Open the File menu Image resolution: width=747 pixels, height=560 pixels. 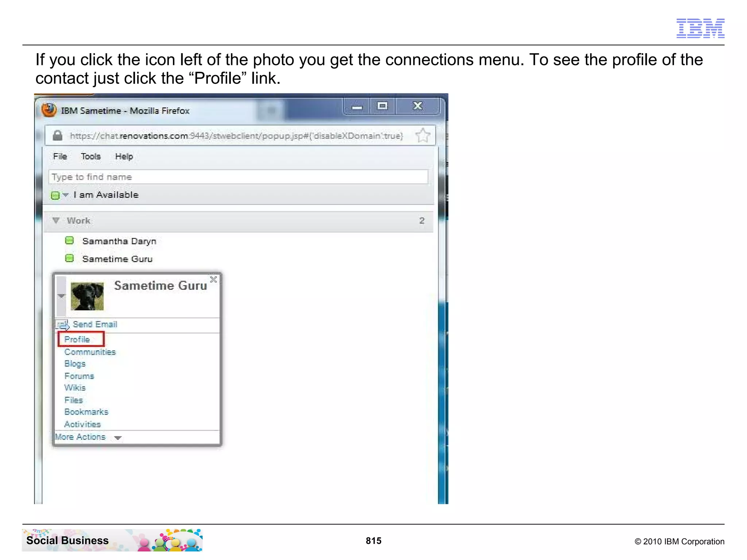coord(60,156)
